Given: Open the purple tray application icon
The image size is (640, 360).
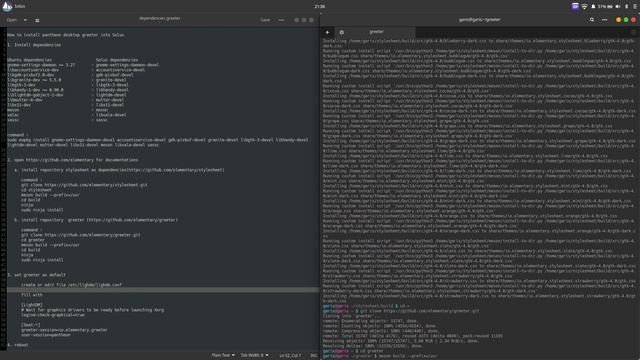Looking at the screenshot, I should click(x=575, y=7).
